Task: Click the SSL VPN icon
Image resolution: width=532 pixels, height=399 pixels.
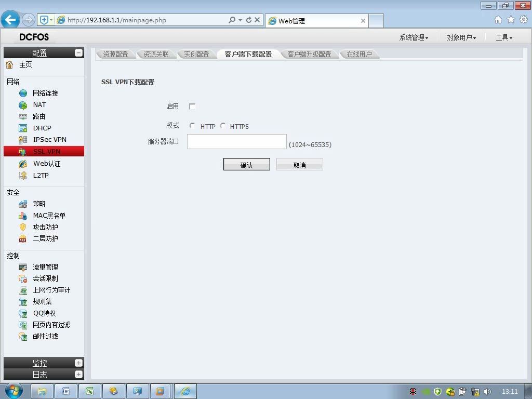Action: pos(23,151)
